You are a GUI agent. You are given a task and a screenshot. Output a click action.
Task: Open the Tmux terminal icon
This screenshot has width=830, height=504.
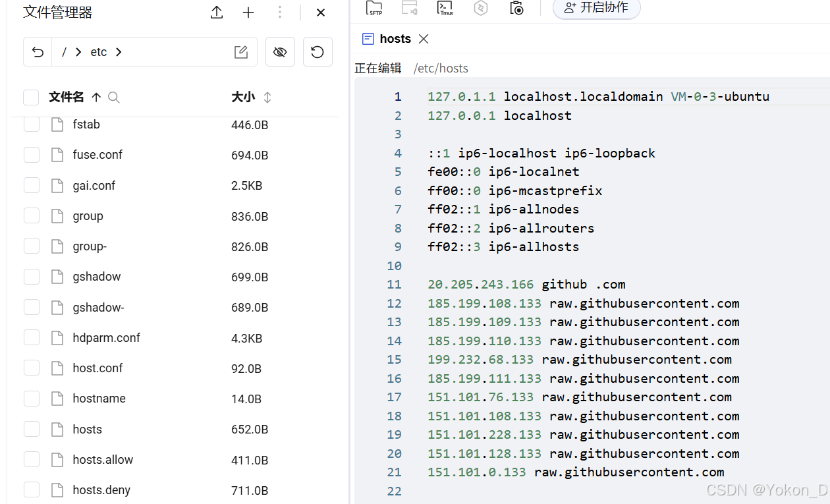point(445,8)
